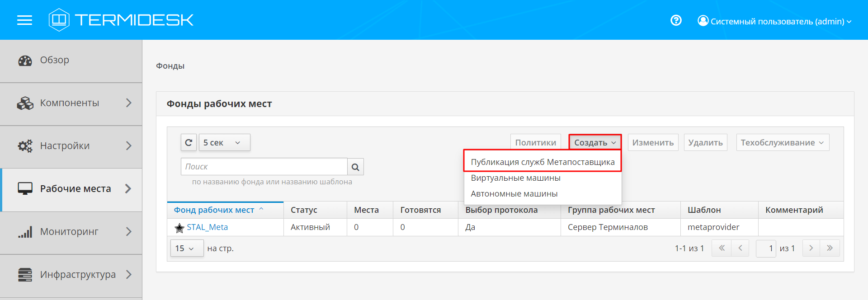This screenshot has height=300, width=868.
Task: Open the 15 per page dropdown
Action: (187, 248)
